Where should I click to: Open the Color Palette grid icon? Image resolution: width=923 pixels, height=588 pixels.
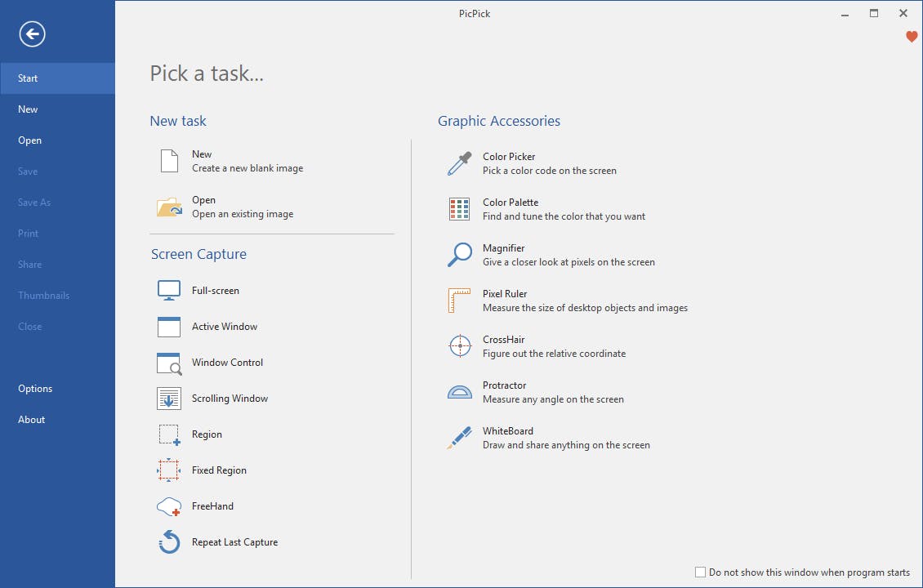tap(460, 209)
